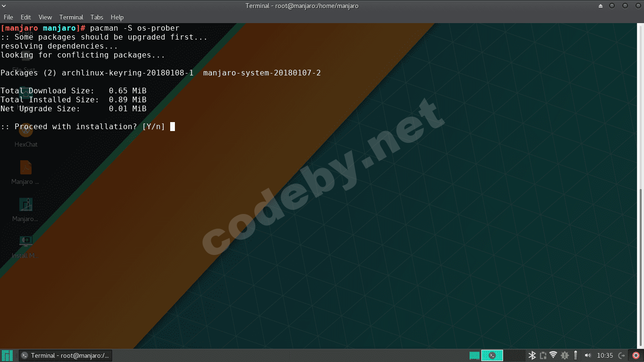Image resolution: width=644 pixels, height=362 pixels.
Task: Click the gear-shaped notification tray icon
Action: tap(564, 355)
